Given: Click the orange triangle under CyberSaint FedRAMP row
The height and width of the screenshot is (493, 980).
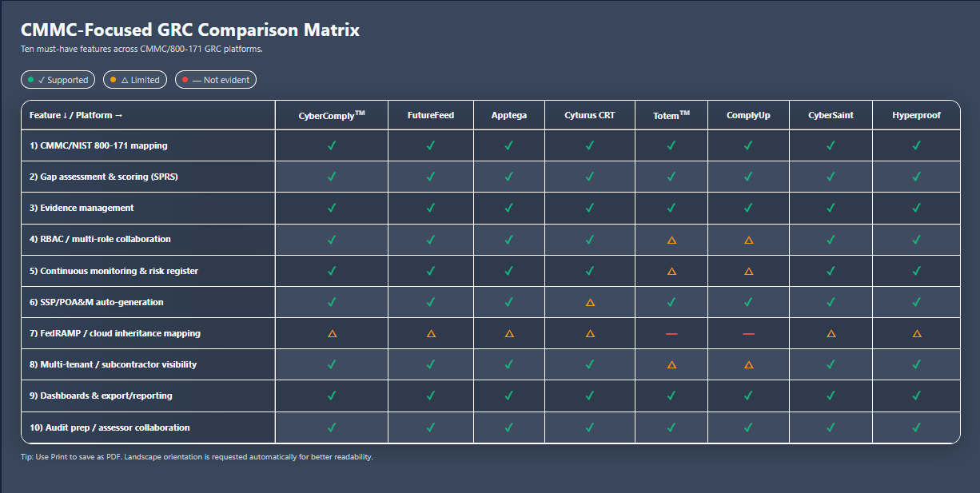Looking at the screenshot, I should pyautogui.click(x=831, y=333).
